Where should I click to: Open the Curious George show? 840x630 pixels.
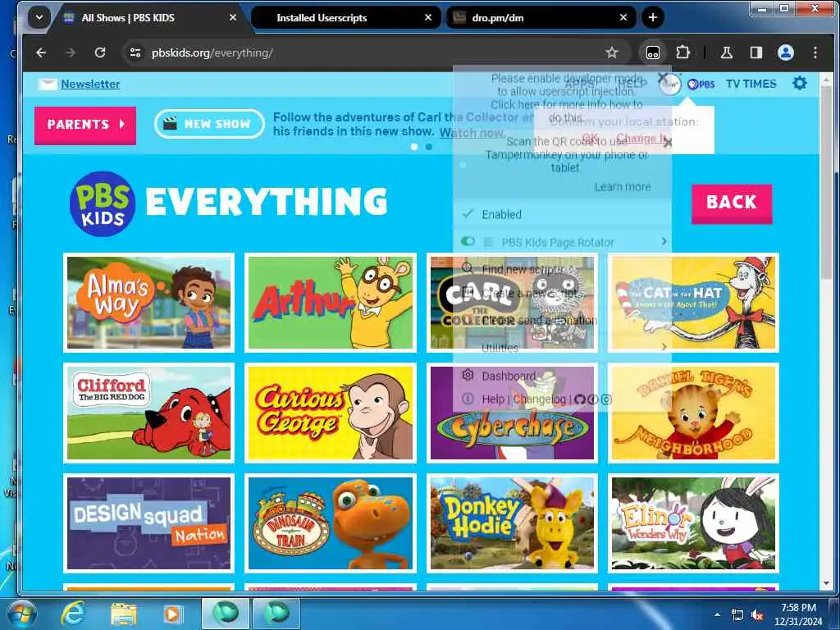tap(331, 413)
